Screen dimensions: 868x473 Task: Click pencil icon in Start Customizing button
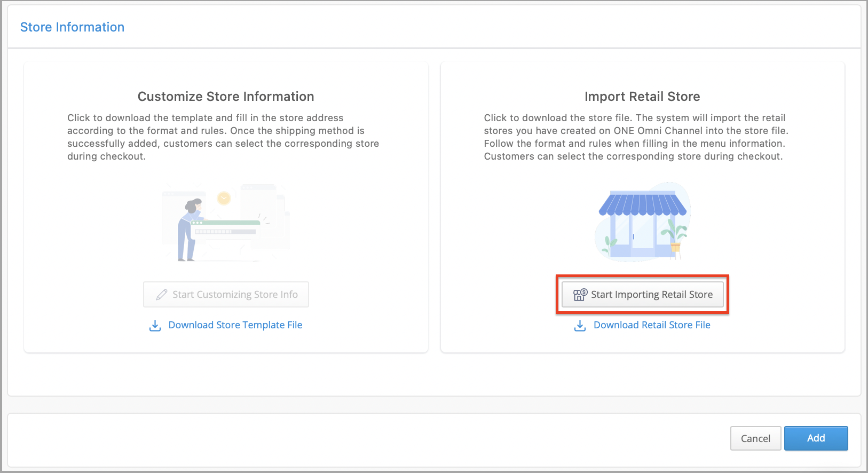tap(162, 295)
